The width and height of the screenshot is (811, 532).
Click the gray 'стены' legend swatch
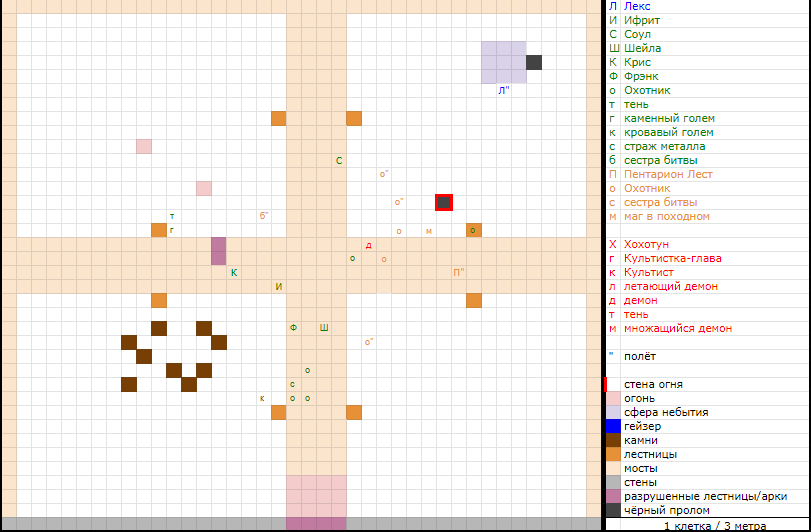point(613,482)
